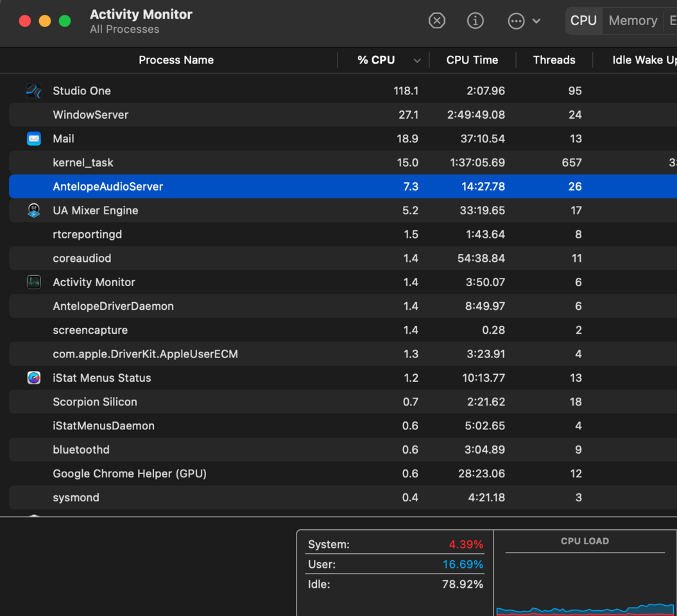This screenshot has height=616, width=677.
Task: Expand the chevron next to ellipsis icon
Action: (x=536, y=21)
